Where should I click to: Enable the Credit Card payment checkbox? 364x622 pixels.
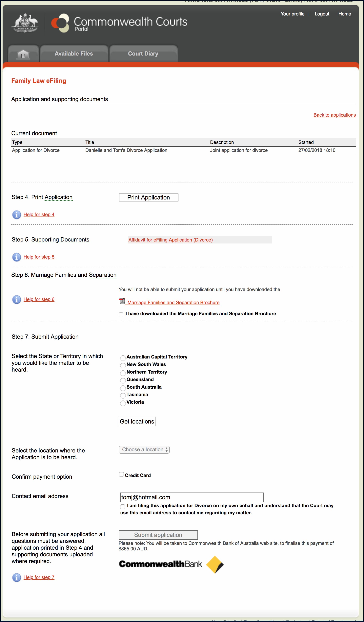(121, 474)
